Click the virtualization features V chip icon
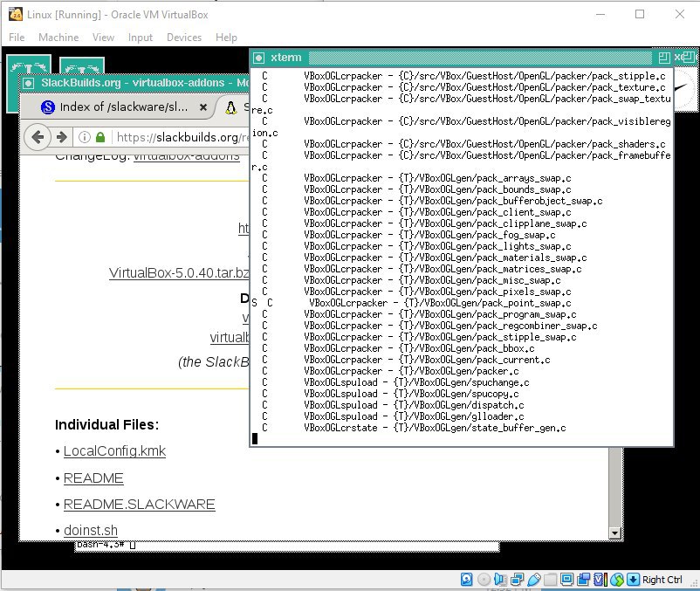This screenshot has width=700, height=591. pyautogui.click(x=600, y=580)
